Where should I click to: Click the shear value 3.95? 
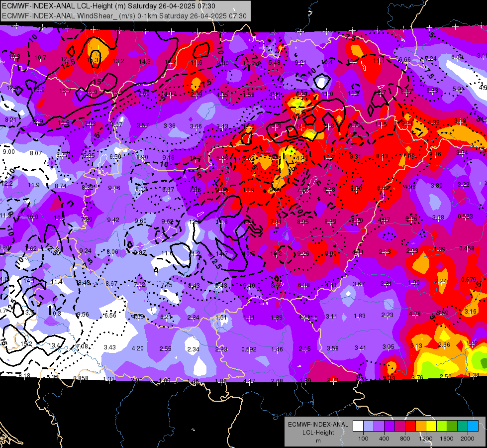[x=388, y=346]
